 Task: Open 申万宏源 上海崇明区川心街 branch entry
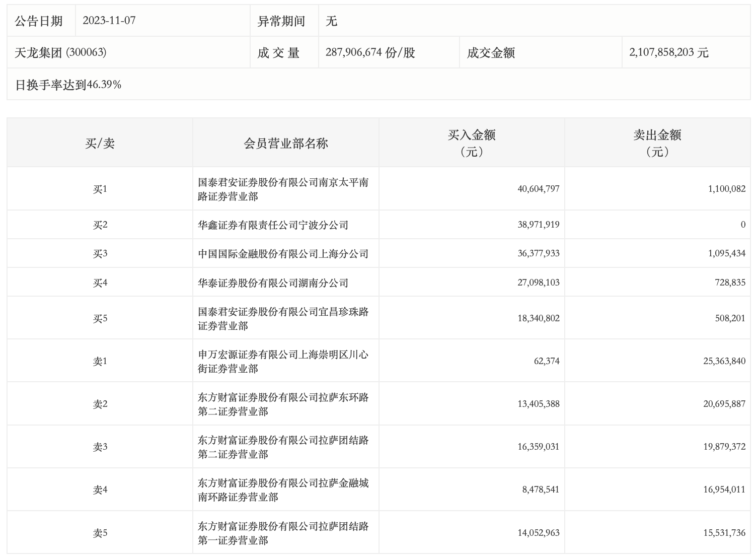click(283, 362)
